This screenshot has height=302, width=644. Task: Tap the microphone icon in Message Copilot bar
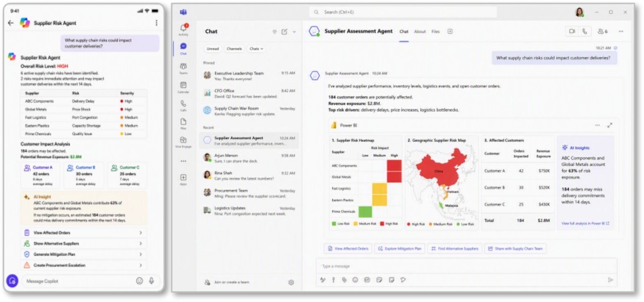[x=151, y=281]
